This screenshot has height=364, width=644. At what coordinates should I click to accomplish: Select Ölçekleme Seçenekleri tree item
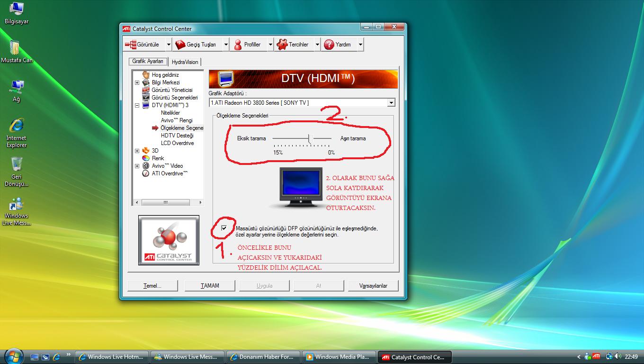click(x=182, y=128)
